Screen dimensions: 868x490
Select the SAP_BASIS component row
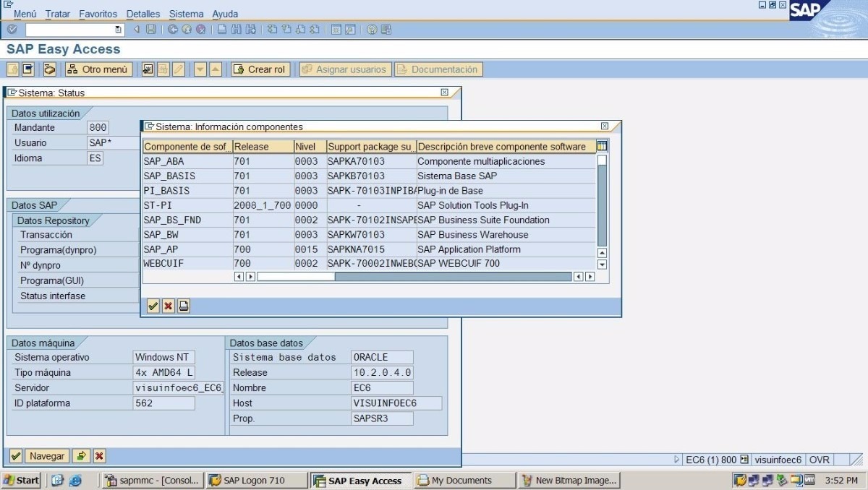pos(369,176)
